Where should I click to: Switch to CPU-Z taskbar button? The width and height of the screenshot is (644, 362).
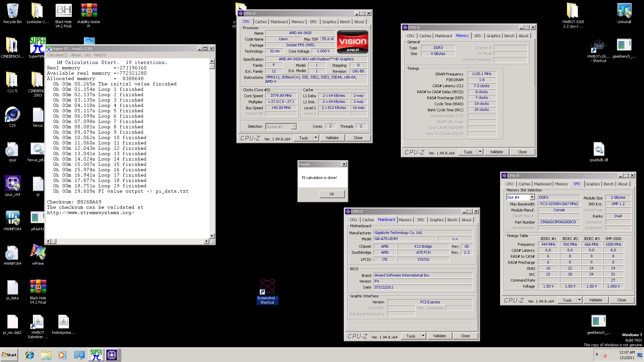(112, 355)
